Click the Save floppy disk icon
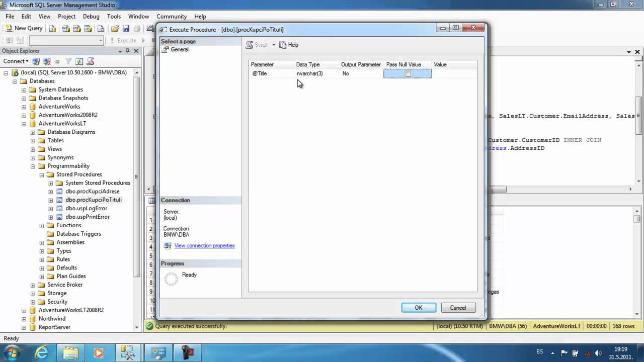Image resolution: width=644 pixels, height=362 pixels. pos(126,28)
